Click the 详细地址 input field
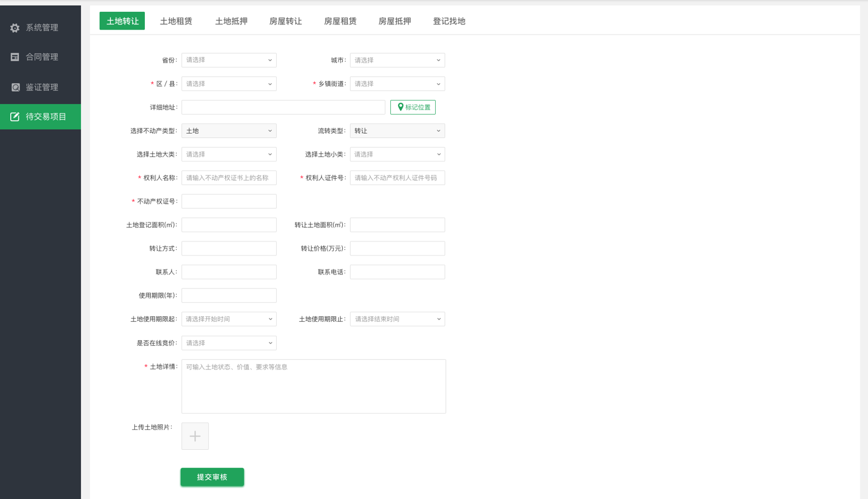 283,107
